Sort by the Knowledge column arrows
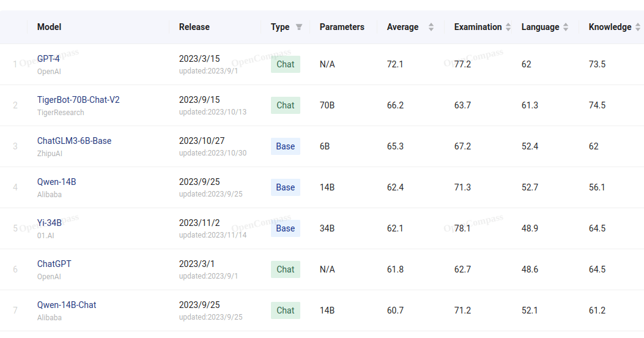The height and width of the screenshot is (338, 644). click(x=637, y=27)
